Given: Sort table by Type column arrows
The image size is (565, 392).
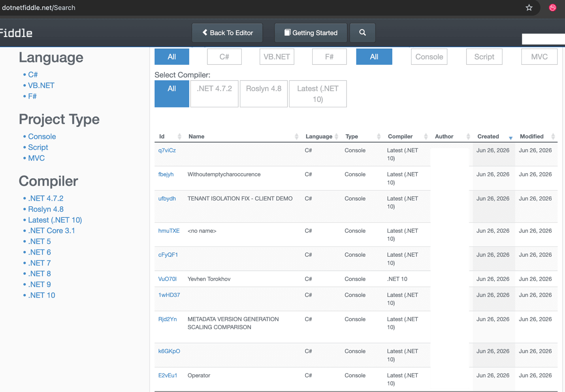Looking at the screenshot, I should coord(379,137).
